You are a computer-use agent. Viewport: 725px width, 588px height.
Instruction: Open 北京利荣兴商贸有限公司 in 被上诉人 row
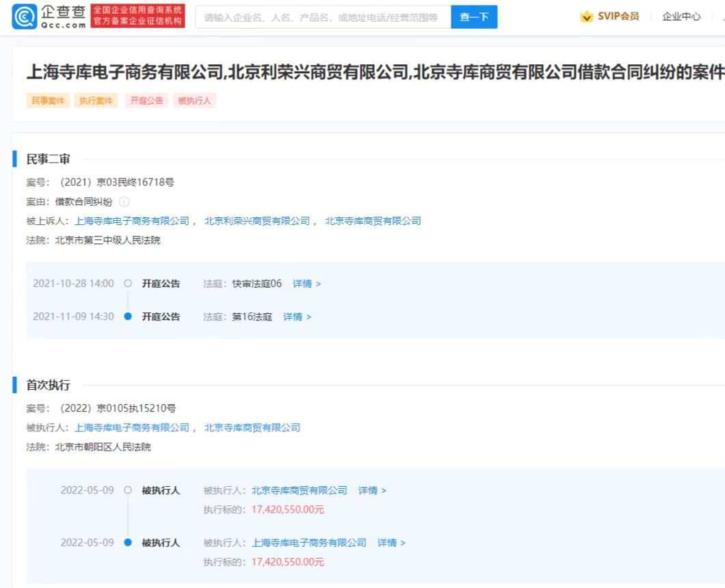click(257, 221)
